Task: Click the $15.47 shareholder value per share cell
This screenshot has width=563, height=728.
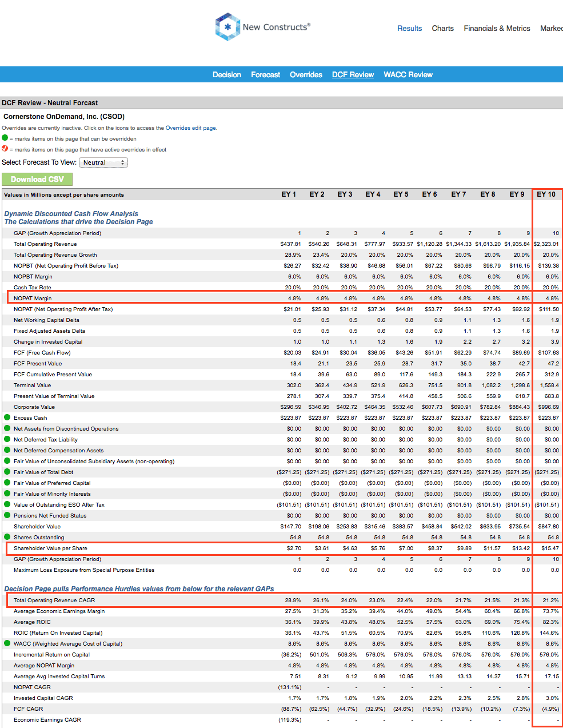Action: [x=550, y=548]
